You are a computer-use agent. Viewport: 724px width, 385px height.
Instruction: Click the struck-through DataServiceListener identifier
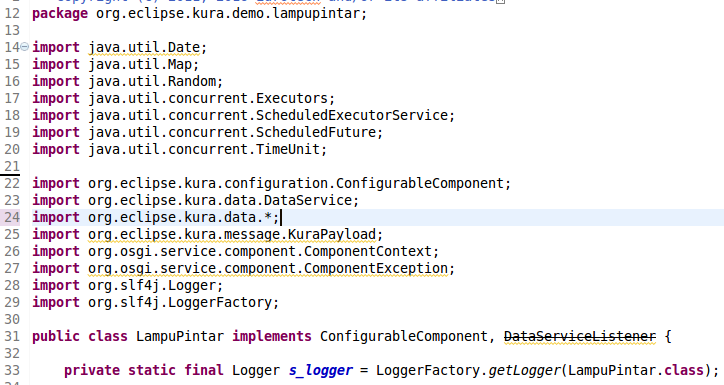[579, 337]
